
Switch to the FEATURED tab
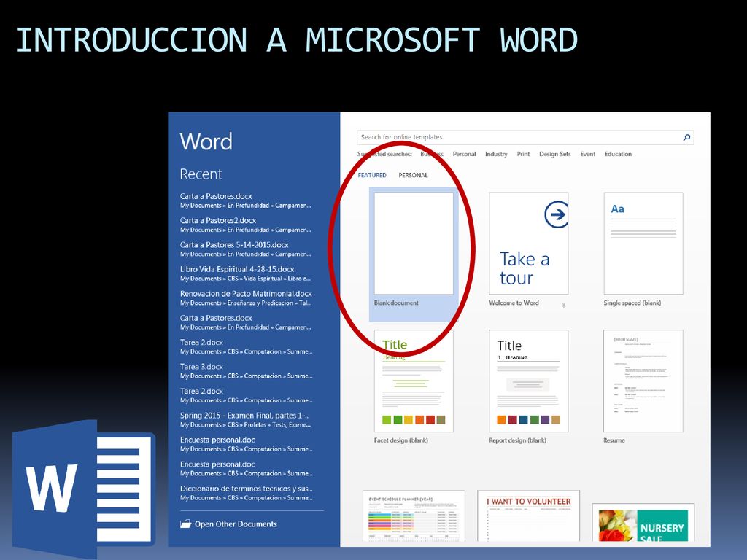point(372,175)
